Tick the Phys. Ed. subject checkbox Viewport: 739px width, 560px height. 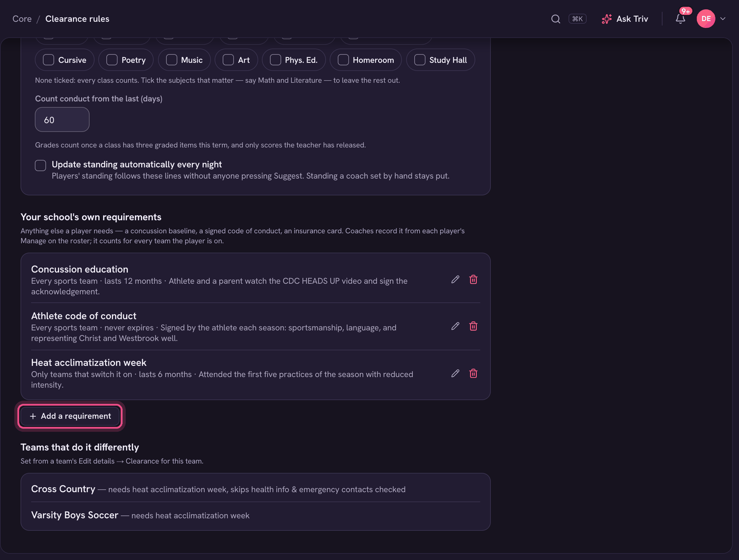click(276, 60)
